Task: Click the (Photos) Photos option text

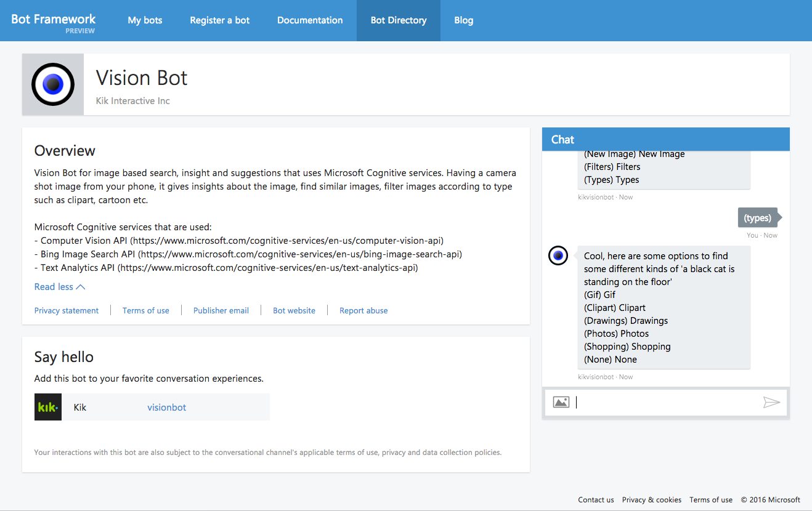Action: 617,334
